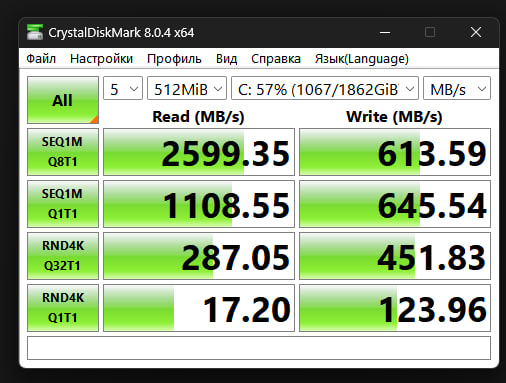This screenshot has width=506, height=383.
Task: Click the empty comment field at bottom
Action: pos(259,348)
